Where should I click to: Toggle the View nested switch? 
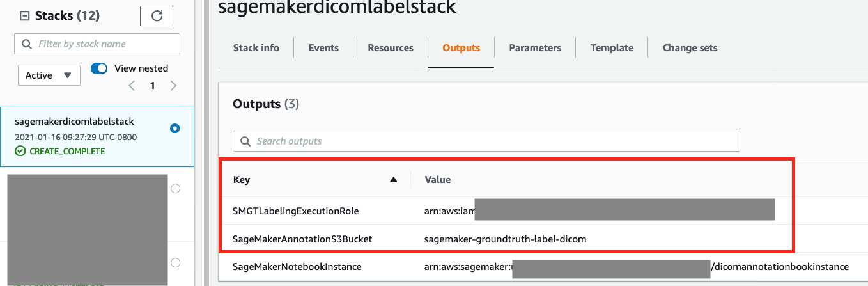99,68
